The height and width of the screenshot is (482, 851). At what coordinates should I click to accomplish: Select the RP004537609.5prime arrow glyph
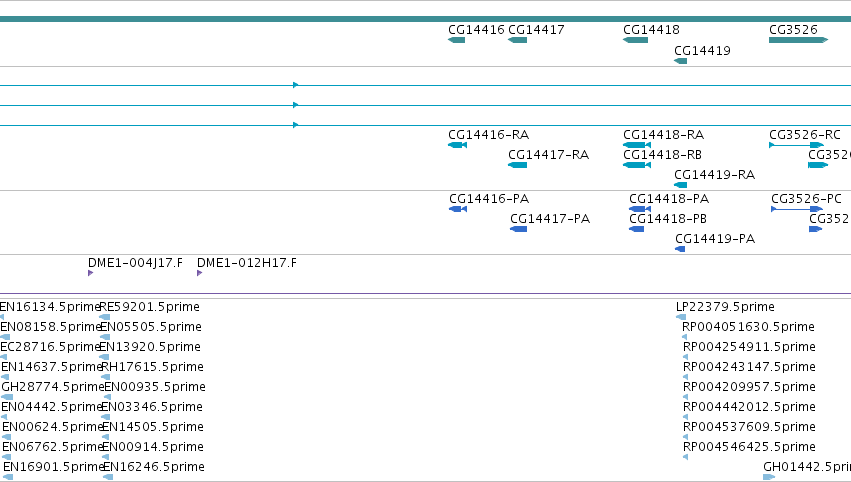click(685, 437)
